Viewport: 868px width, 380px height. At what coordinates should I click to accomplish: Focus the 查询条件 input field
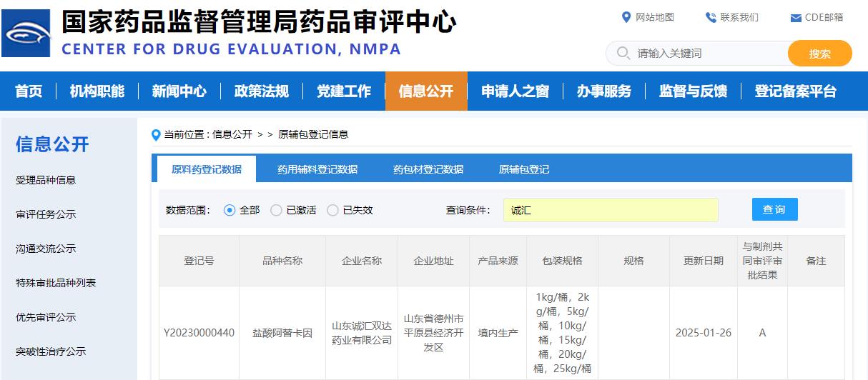pyautogui.click(x=611, y=210)
